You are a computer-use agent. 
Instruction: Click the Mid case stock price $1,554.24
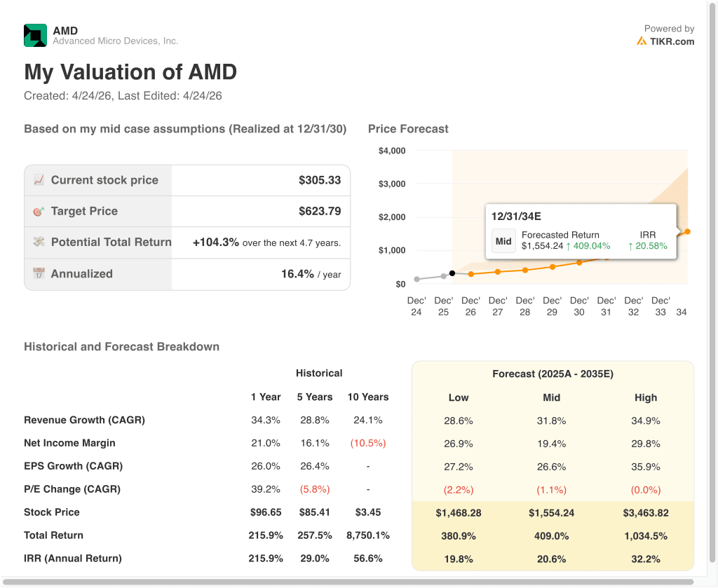click(x=551, y=513)
